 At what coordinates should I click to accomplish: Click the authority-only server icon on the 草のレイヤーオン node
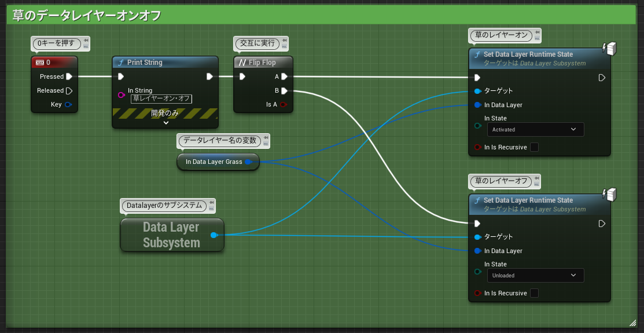[x=610, y=49]
